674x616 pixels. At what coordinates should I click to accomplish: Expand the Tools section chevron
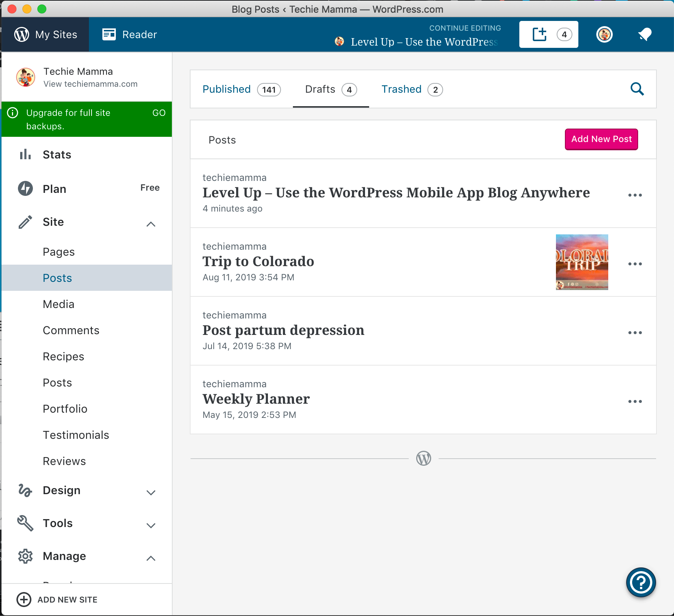(151, 525)
